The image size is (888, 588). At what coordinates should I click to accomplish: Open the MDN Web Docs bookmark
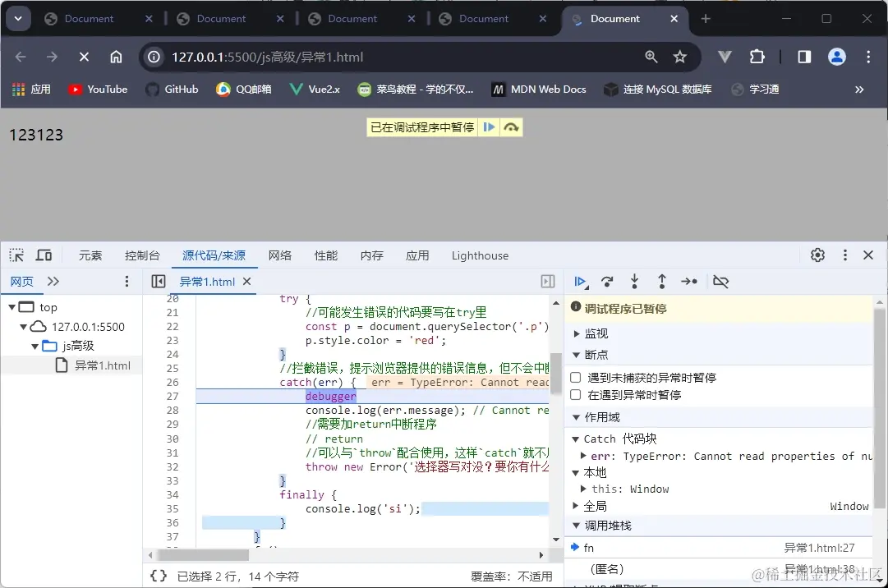pos(539,90)
